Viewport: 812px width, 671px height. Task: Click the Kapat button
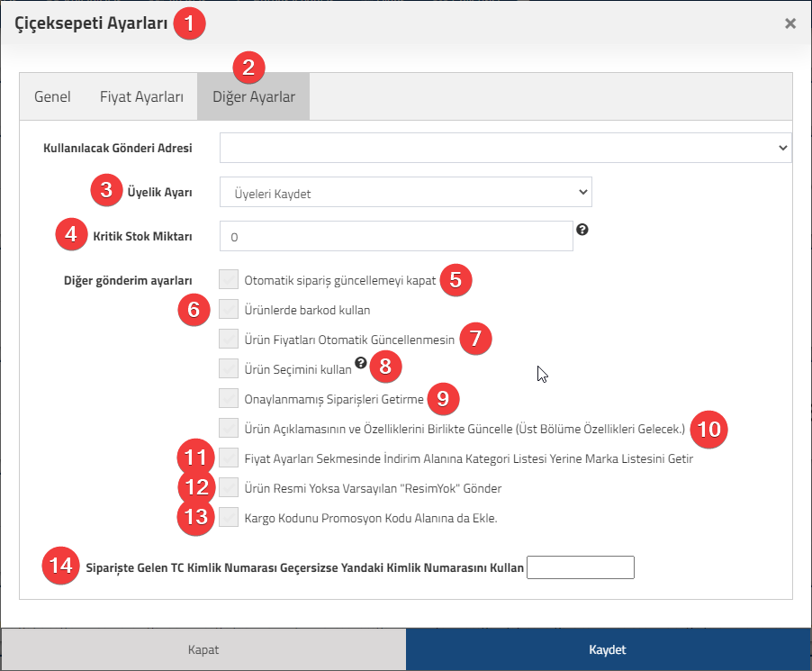point(203,649)
